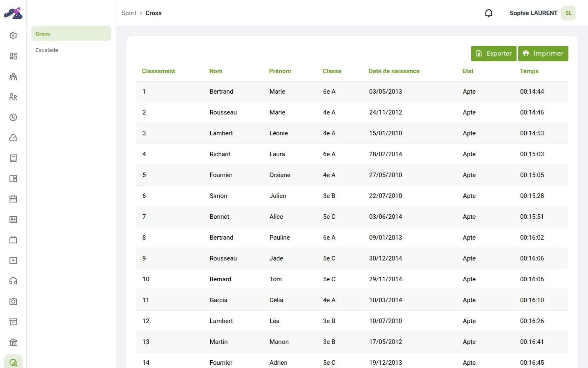Switch to the Escalade menu item

coord(71,50)
